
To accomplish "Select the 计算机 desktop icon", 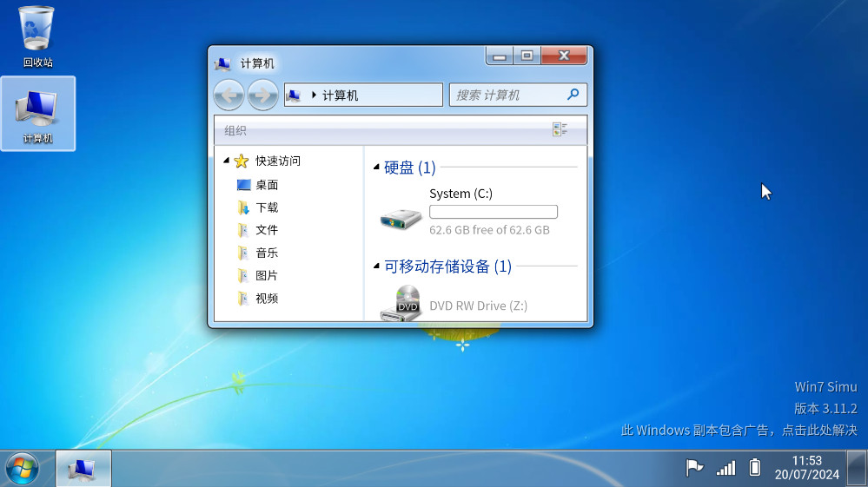I will tap(37, 114).
